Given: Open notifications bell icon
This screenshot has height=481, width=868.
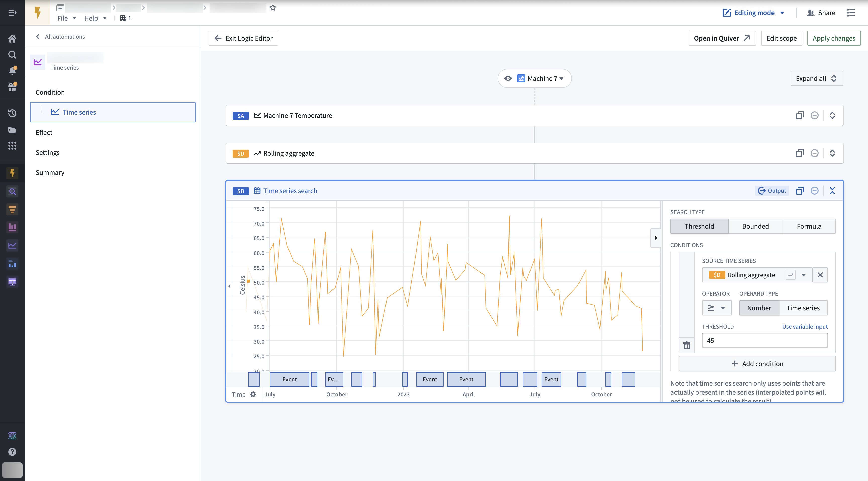Looking at the screenshot, I should (12, 70).
